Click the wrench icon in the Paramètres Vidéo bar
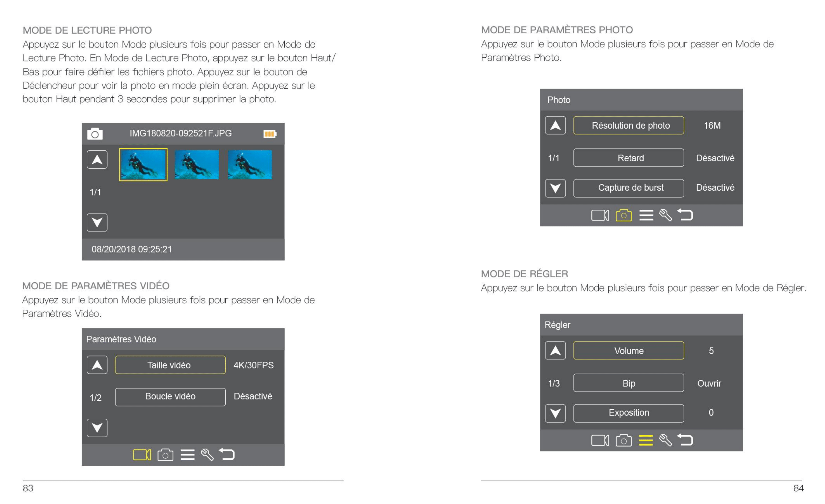The image size is (825, 504). (x=207, y=455)
